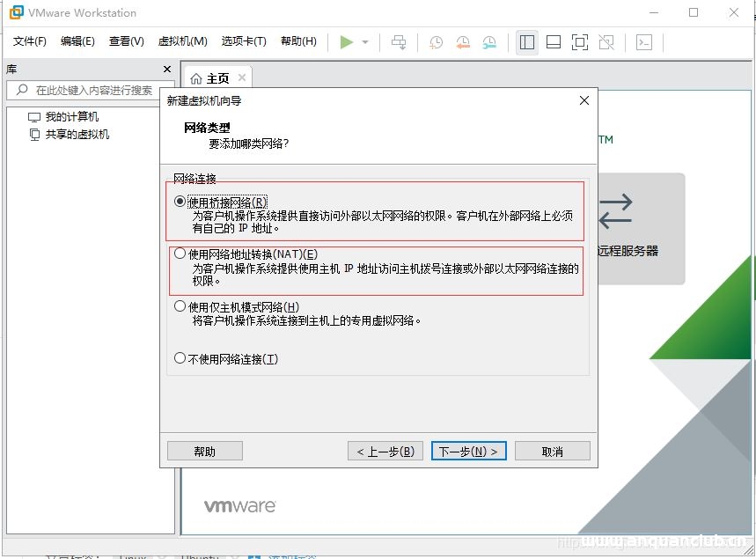Viewport: 756px width, 559px height.
Task: Enter full screen mode
Action: (577, 41)
